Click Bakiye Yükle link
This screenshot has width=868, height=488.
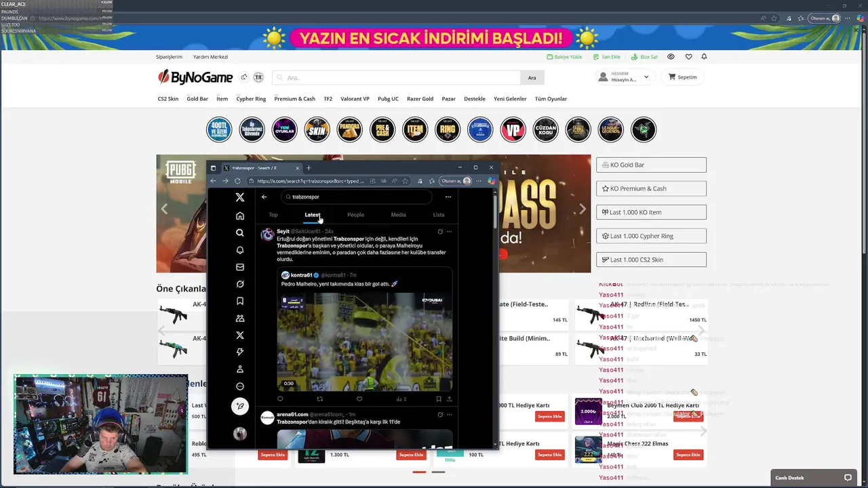[564, 57]
